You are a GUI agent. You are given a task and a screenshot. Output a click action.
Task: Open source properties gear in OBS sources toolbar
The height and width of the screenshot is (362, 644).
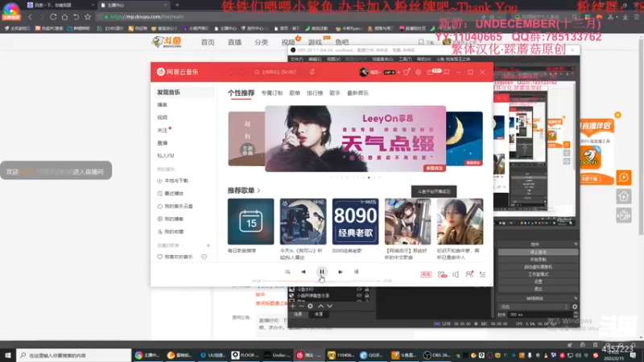[311, 306]
